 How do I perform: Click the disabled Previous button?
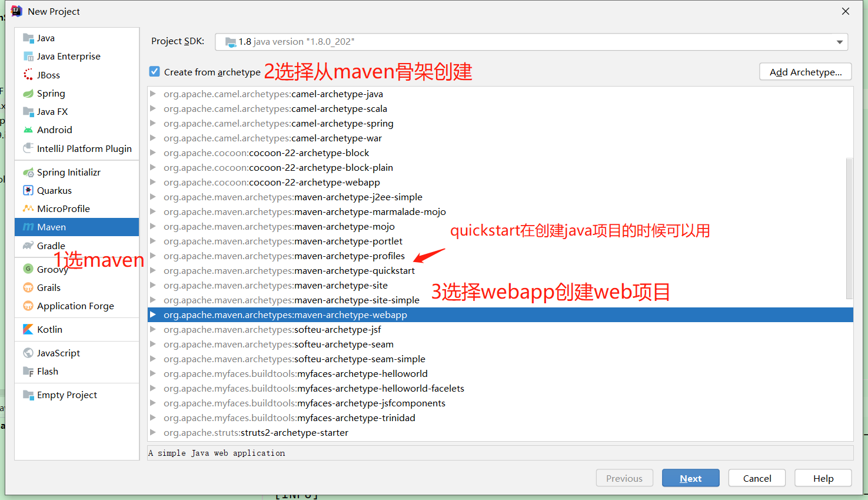(624, 478)
